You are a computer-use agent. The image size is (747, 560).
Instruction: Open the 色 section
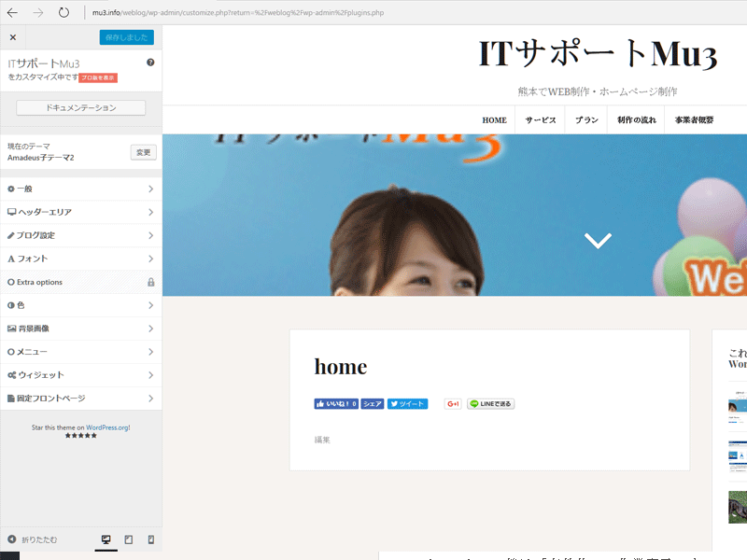click(81, 305)
